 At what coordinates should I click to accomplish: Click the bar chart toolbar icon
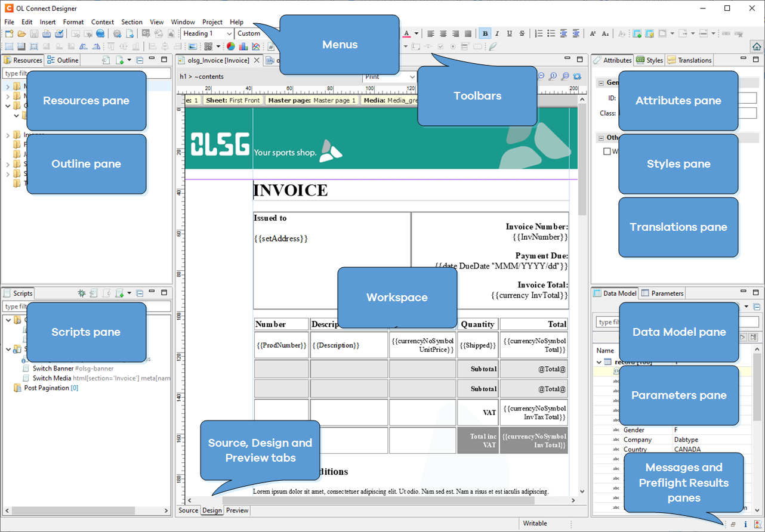pos(243,47)
